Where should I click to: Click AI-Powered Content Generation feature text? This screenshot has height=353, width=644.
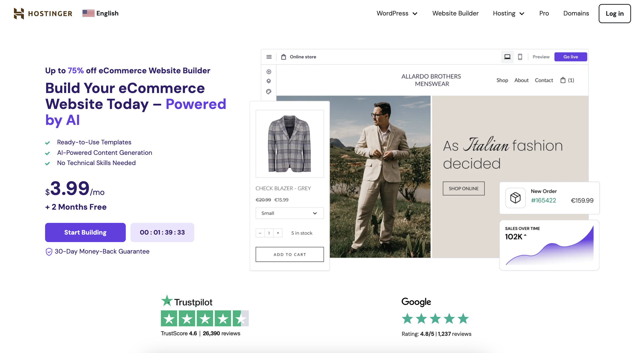coord(105,153)
